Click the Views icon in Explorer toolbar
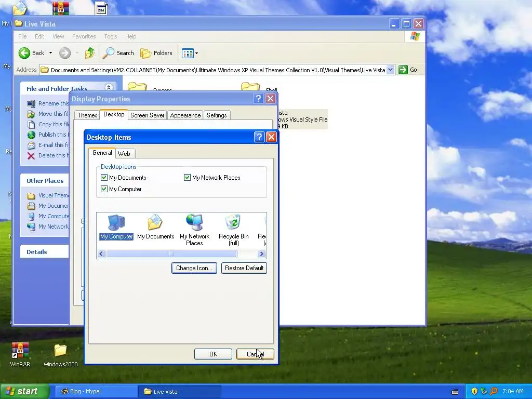Screen dimensions: 532x399 pos(188,53)
